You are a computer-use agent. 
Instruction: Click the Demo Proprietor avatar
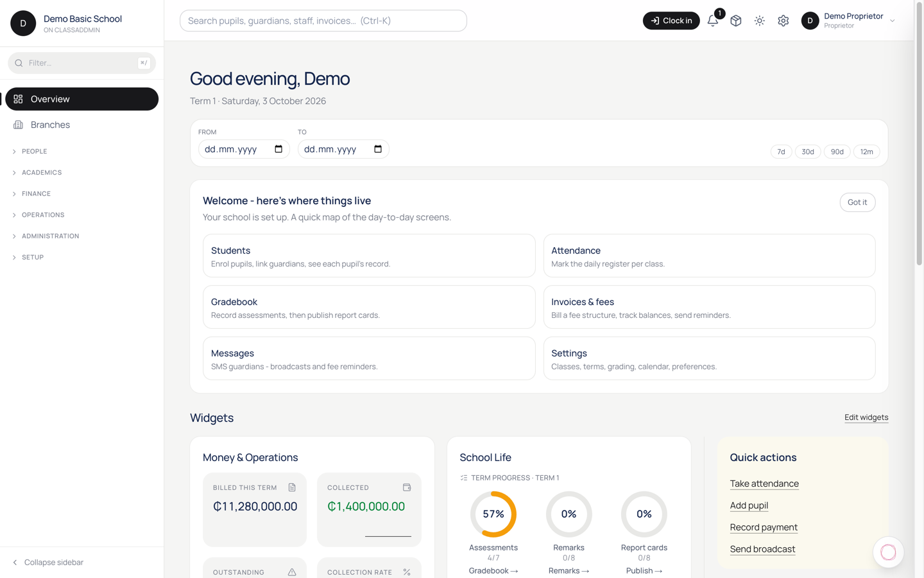pos(810,21)
